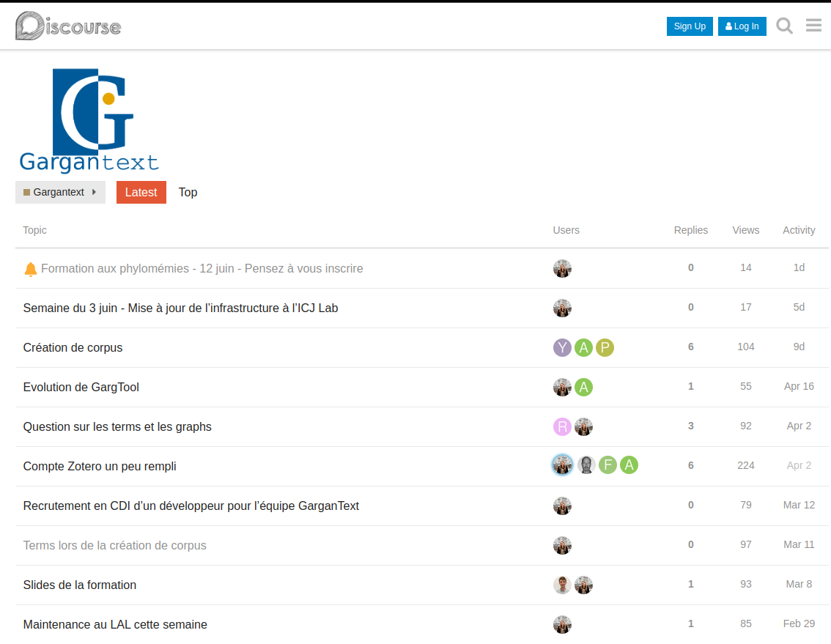The height and width of the screenshot is (644, 831).
Task: Click highlighted first avatar on Compte Zotero row
Action: coord(562,465)
